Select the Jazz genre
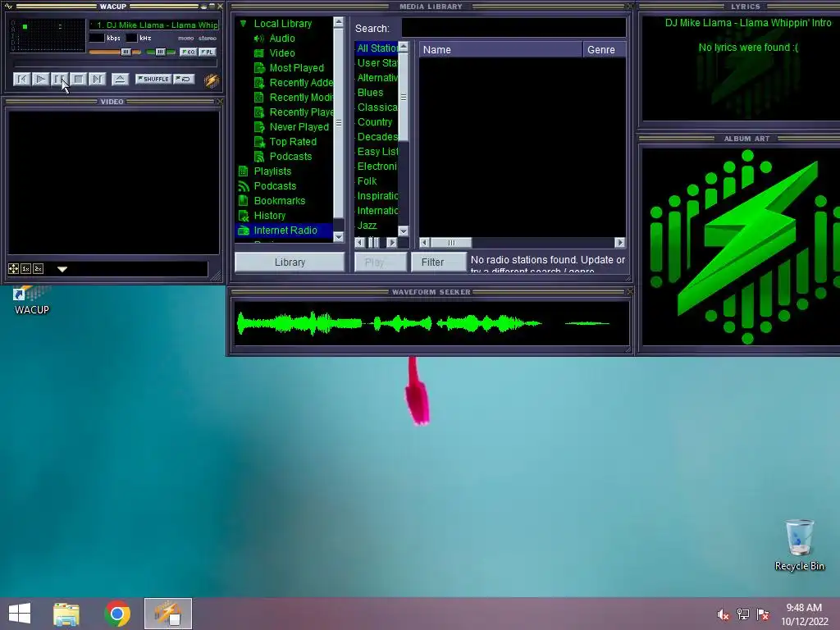840x630 pixels. pyautogui.click(x=367, y=226)
